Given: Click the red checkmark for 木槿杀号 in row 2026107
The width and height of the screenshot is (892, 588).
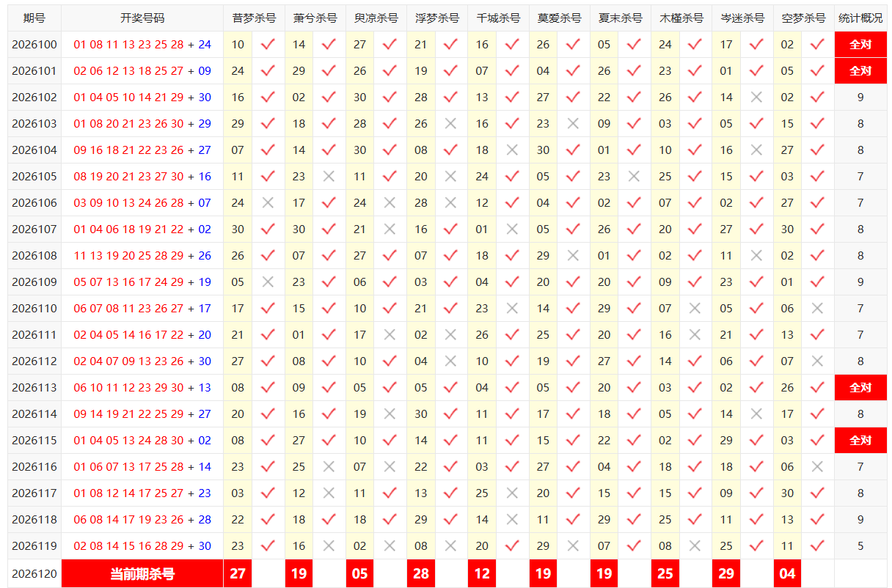Looking at the screenshot, I should coord(695,229).
